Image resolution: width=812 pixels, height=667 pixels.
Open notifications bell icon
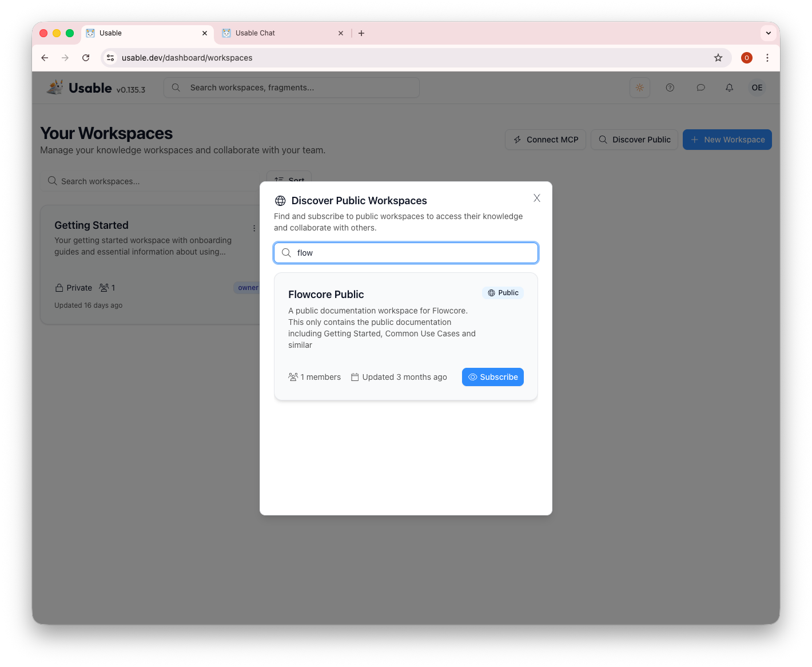click(729, 88)
